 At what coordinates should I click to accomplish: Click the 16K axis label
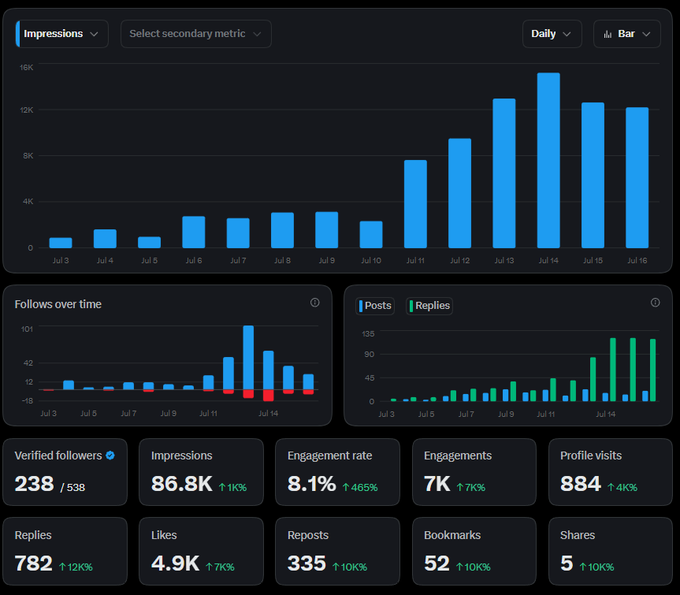pyautogui.click(x=26, y=68)
